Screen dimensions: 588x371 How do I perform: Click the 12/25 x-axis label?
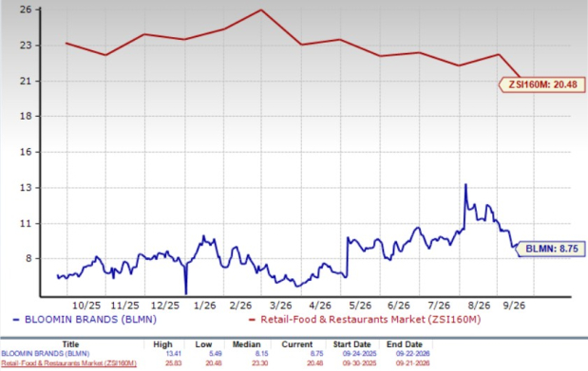tap(165, 306)
